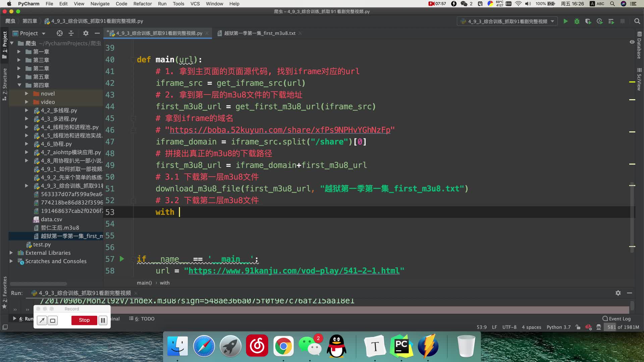Start debugging with the bug icon
This screenshot has width=644, height=362.
click(577, 21)
